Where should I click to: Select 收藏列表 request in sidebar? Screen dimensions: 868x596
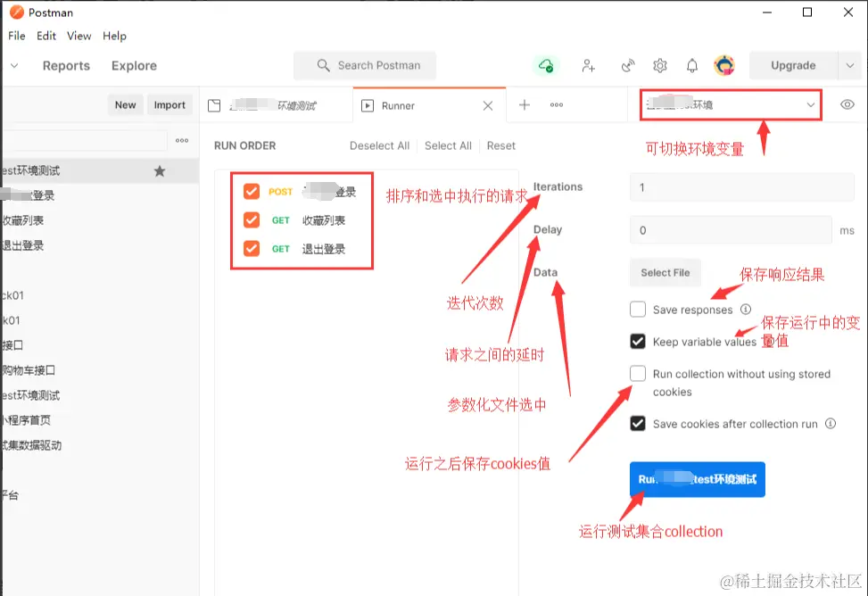100,220
